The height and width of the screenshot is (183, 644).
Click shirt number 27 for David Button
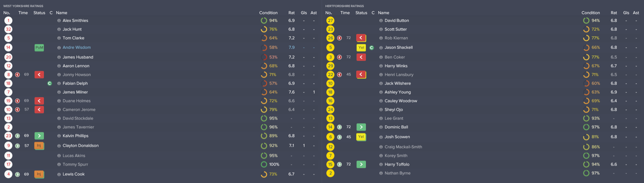[x=330, y=20]
